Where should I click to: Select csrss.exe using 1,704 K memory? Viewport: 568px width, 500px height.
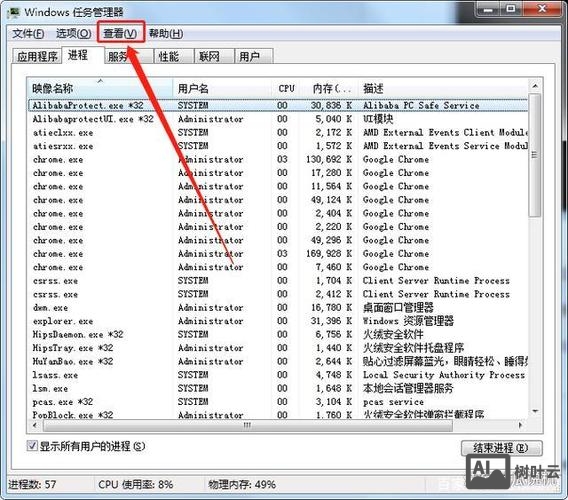click(x=278, y=280)
